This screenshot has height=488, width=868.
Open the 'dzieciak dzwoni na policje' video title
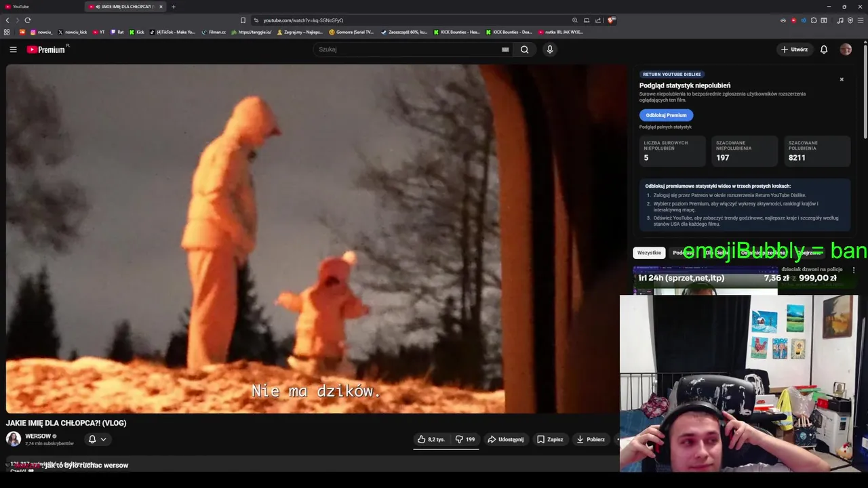coord(812,269)
